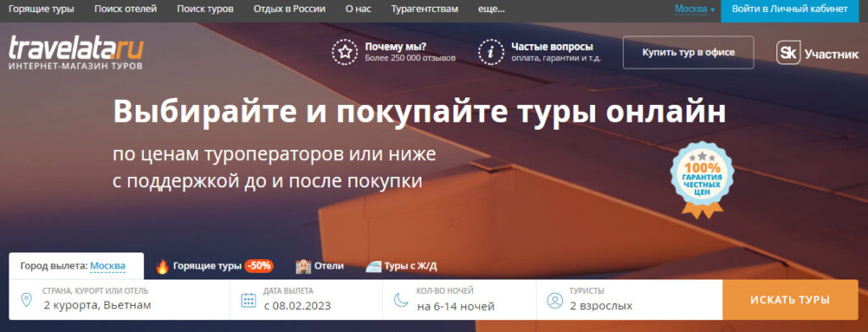Open the Москва city dropdown in top bar
The image size is (868, 332).
[x=694, y=8]
